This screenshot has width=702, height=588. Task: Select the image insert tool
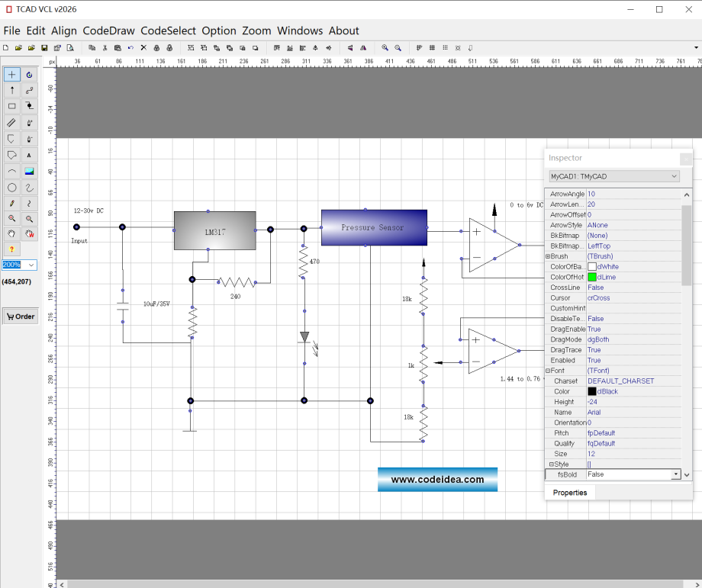(x=29, y=172)
